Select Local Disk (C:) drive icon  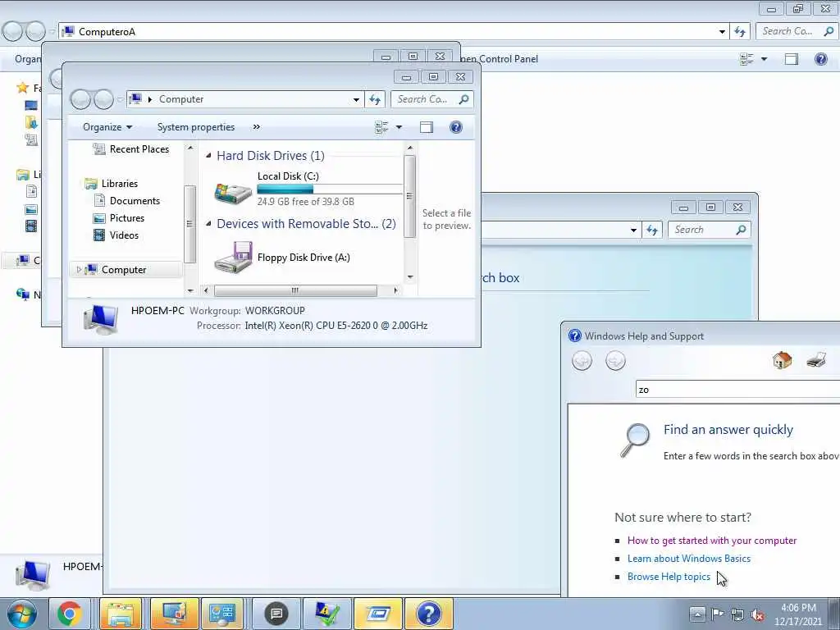click(x=233, y=192)
